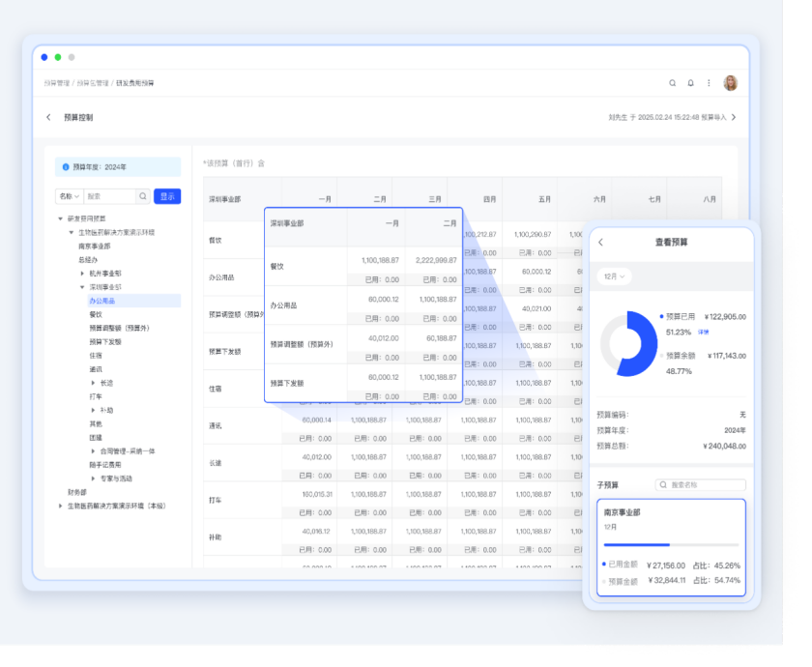Viewport: 812px width, 667px height.
Task: Click the magnifier button in tree search box
Action: (143, 196)
